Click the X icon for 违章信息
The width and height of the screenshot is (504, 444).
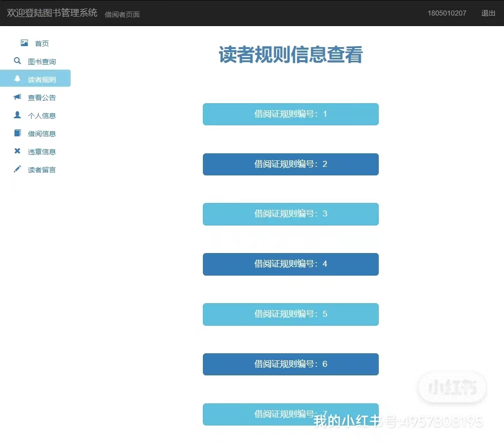point(18,151)
